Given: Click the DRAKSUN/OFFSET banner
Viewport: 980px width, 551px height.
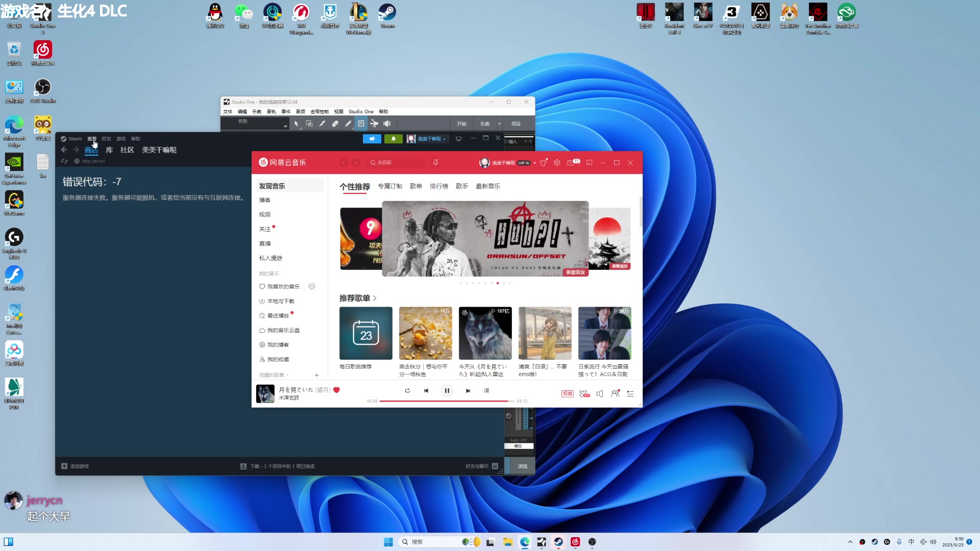Looking at the screenshot, I should click(485, 239).
